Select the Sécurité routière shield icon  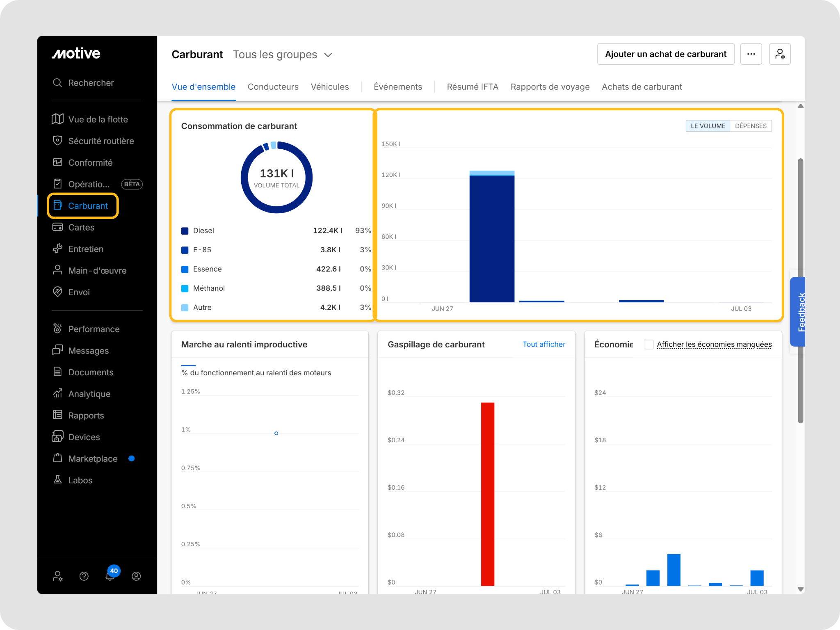(x=57, y=141)
